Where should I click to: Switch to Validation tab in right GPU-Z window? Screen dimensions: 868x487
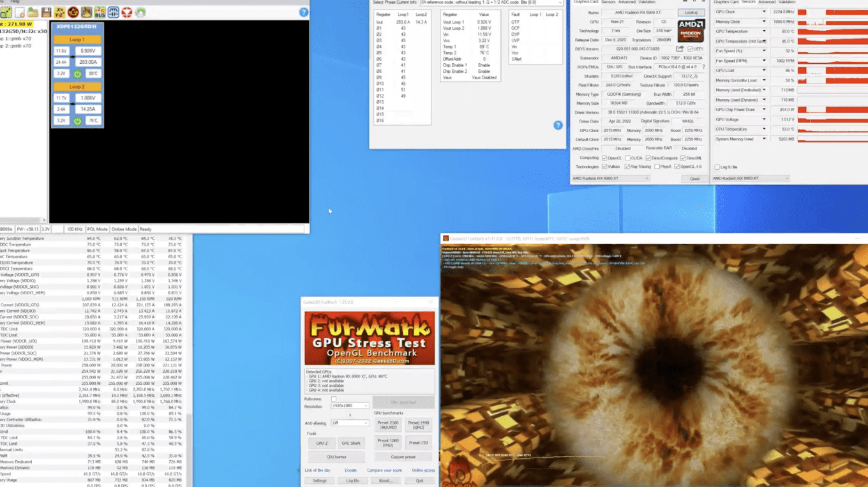coord(787,2)
